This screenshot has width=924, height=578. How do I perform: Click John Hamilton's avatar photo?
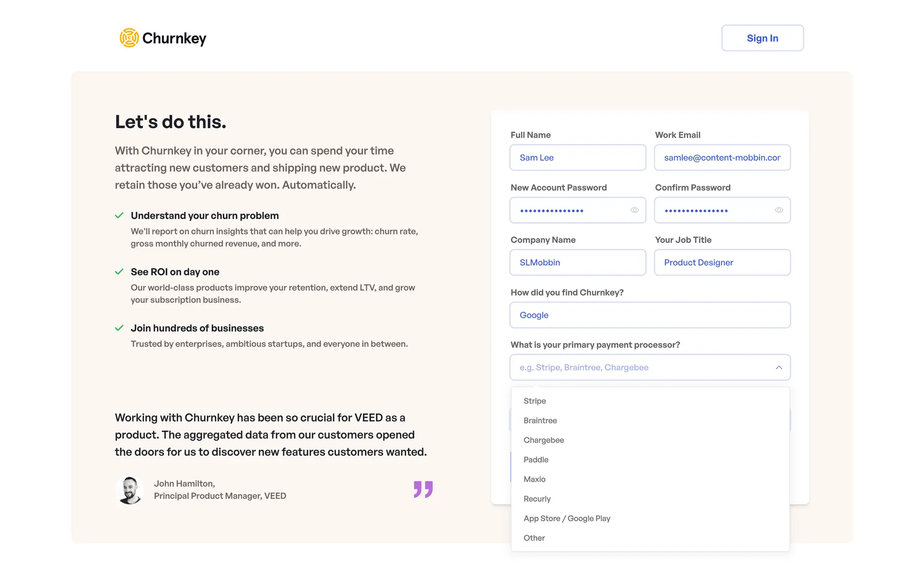click(x=129, y=490)
